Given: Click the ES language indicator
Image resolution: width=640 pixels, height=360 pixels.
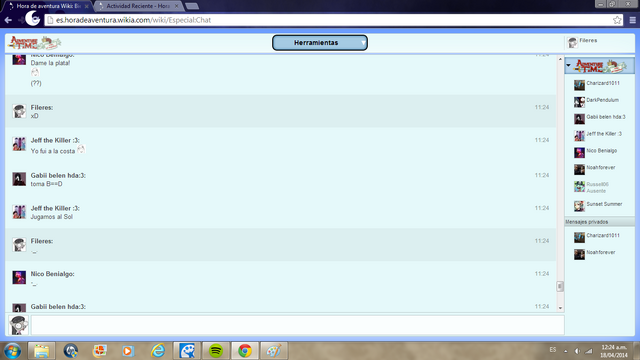Looking at the screenshot, I should click(553, 350).
